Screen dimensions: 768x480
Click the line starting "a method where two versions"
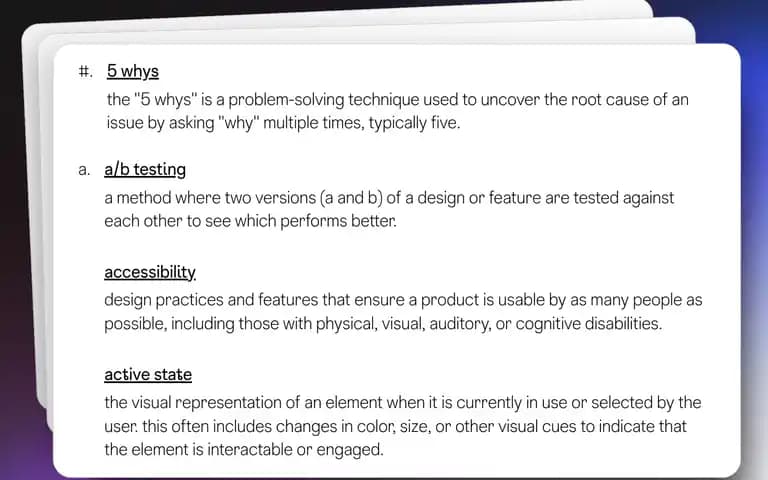(389, 198)
